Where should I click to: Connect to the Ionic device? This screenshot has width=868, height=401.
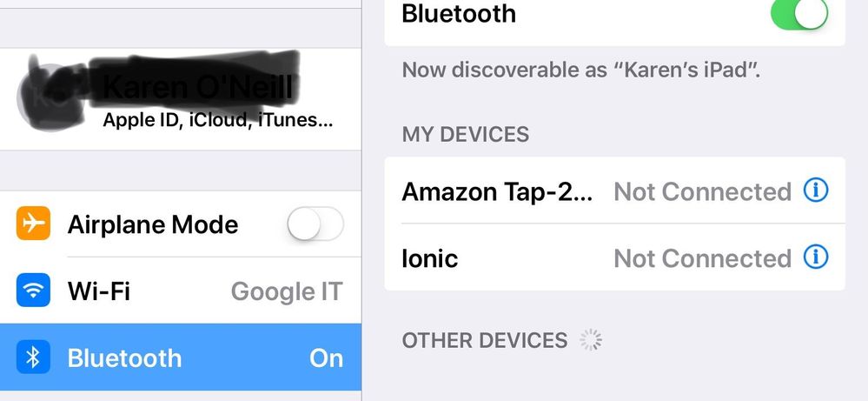[x=614, y=257]
